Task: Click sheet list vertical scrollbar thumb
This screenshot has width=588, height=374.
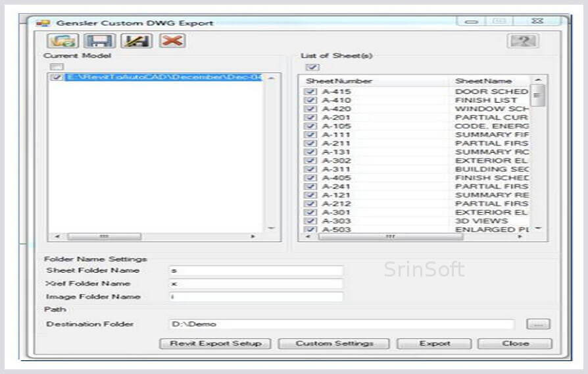Action: click(539, 95)
